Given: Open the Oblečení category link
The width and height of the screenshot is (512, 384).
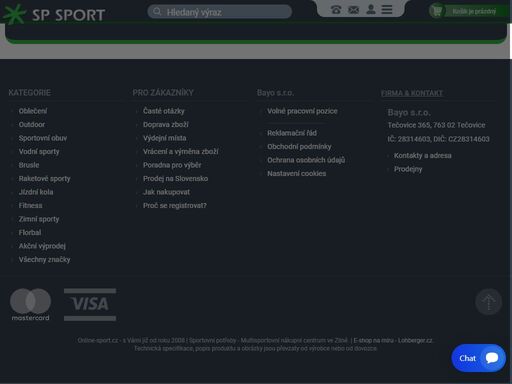Looking at the screenshot, I should pos(33,111).
